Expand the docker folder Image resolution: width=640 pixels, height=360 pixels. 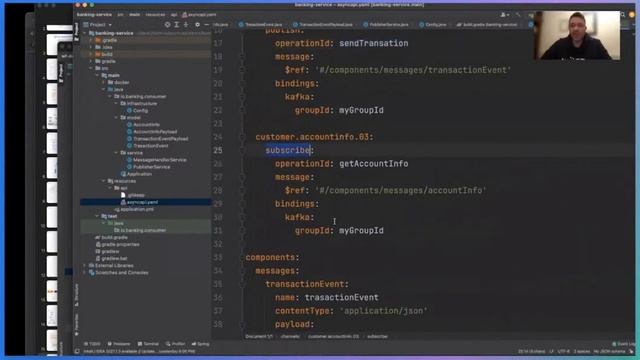(x=104, y=82)
